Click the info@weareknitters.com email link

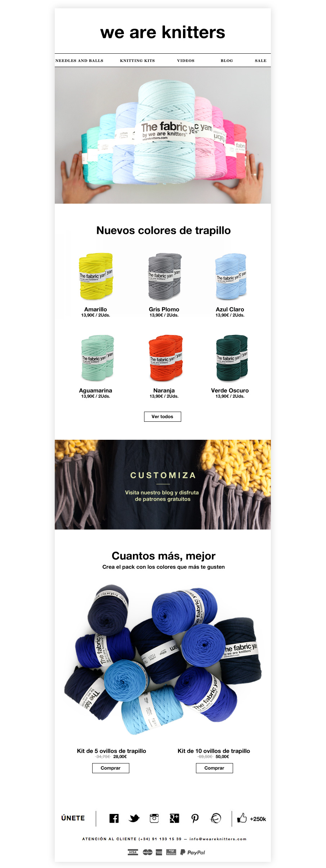[218, 839]
